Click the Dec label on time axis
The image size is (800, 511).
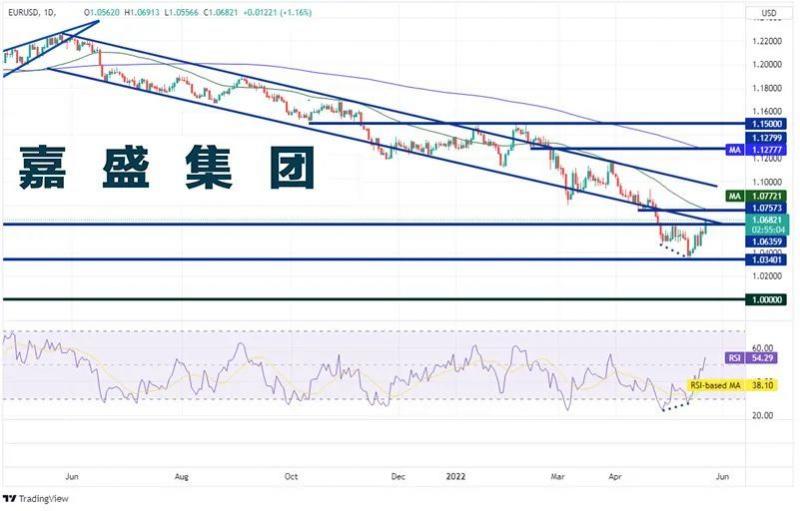click(398, 476)
